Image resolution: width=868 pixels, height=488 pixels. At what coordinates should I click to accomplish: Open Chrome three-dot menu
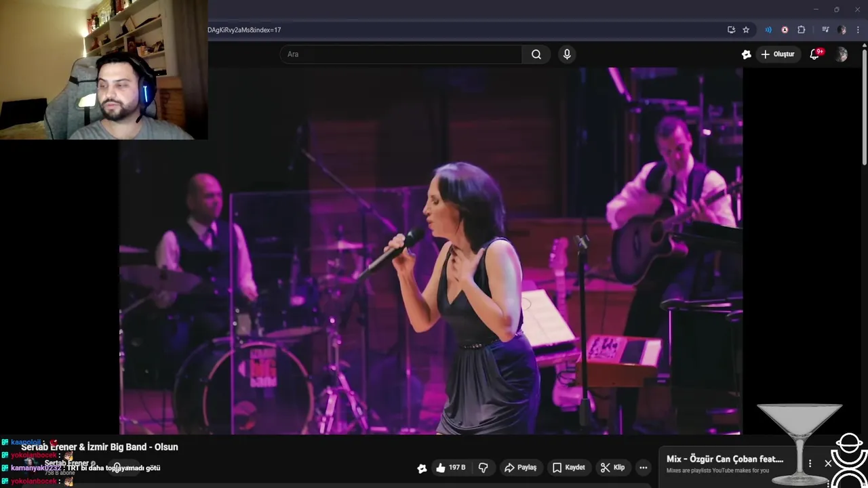858,30
